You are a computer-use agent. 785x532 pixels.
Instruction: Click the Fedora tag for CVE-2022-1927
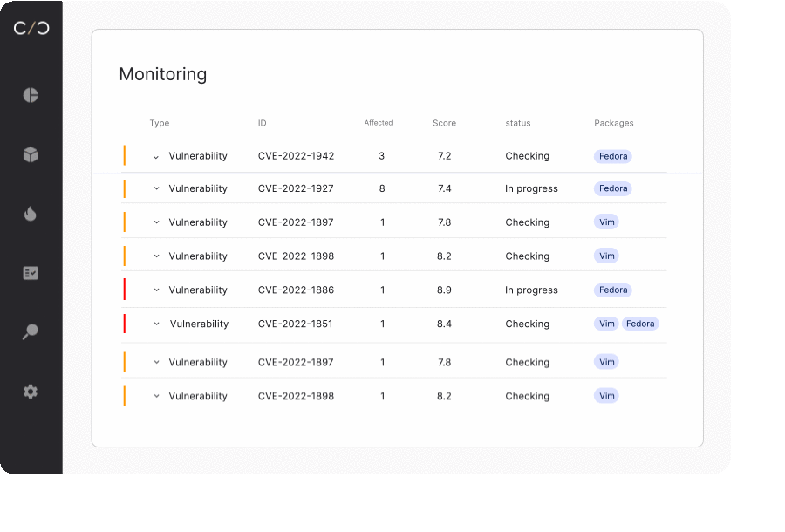[613, 188]
